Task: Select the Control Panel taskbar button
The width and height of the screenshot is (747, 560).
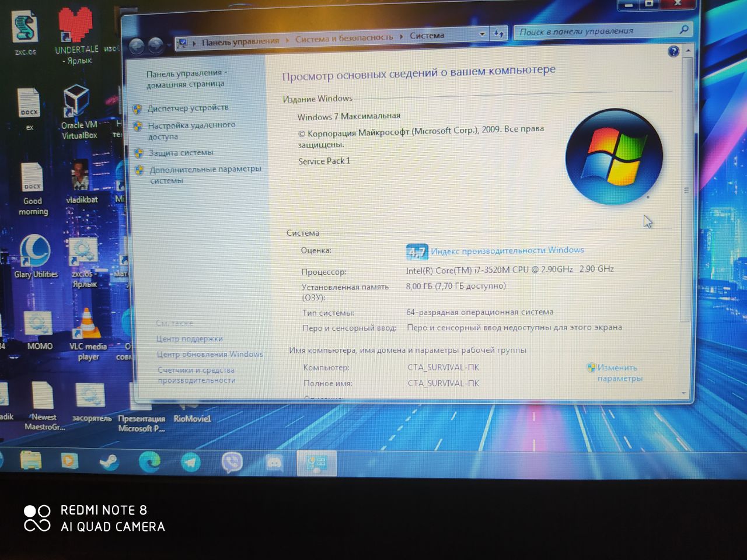Action: click(x=316, y=464)
